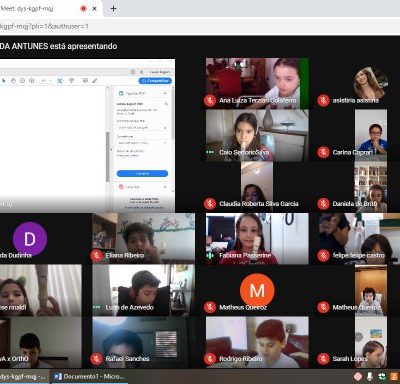Open the convert-to format dropdown

[x=142, y=143]
